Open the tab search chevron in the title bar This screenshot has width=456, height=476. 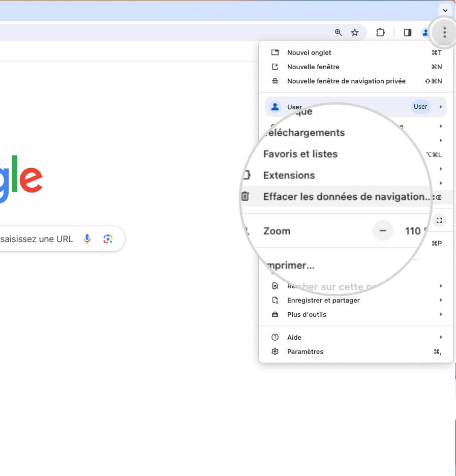click(445, 10)
